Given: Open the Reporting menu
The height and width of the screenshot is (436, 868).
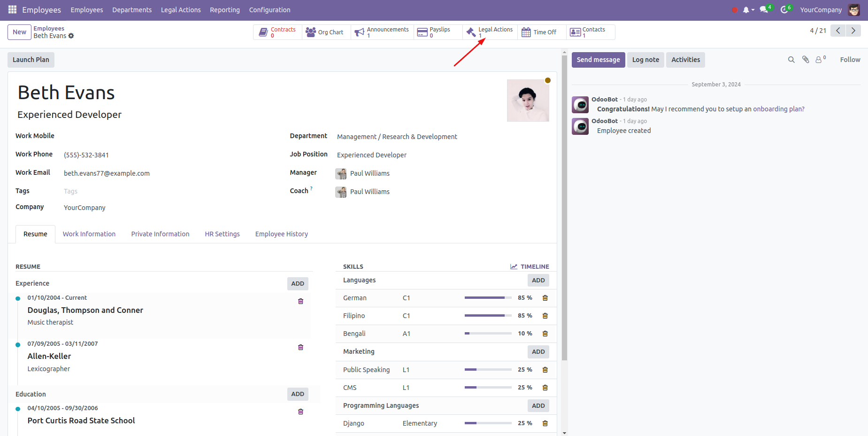Looking at the screenshot, I should [224, 10].
